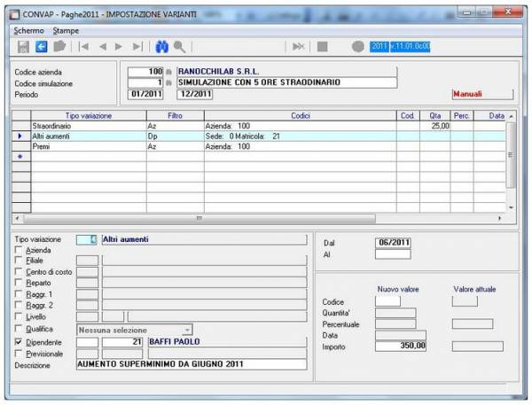The height and width of the screenshot is (405, 532).
Task: Open the Qualifica Nessuna selezione dropdown
Action: tap(187, 330)
